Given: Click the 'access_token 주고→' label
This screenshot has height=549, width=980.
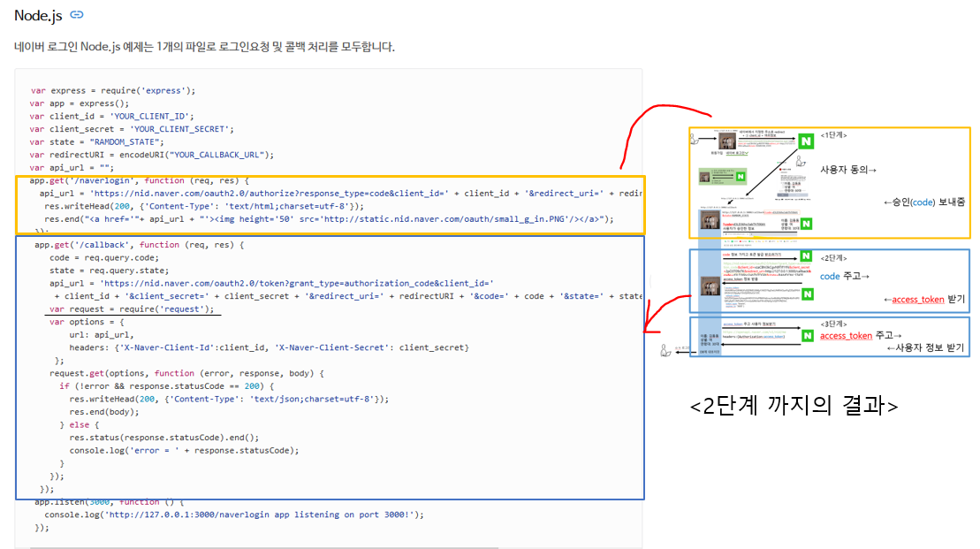Looking at the screenshot, I should [x=860, y=336].
